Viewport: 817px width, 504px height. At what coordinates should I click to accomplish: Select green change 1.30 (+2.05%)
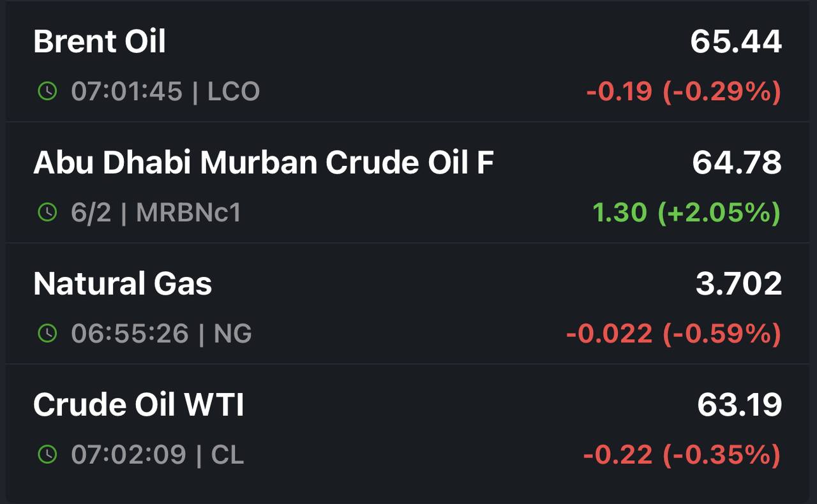tap(687, 212)
